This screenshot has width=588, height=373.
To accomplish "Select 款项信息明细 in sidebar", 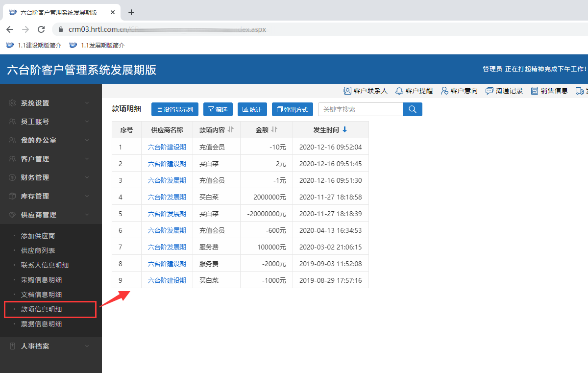I will click(x=42, y=309).
